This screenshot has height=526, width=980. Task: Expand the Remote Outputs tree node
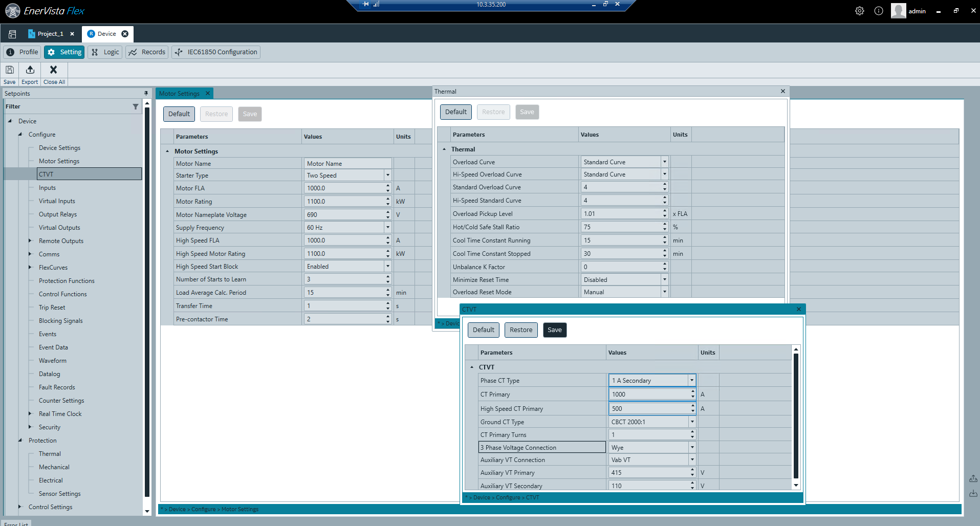point(30,240)
